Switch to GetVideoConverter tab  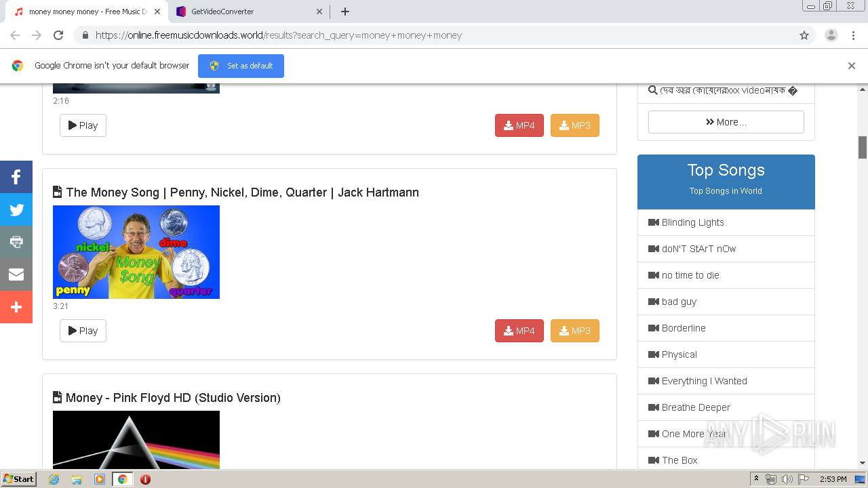[x=249, y=12]
